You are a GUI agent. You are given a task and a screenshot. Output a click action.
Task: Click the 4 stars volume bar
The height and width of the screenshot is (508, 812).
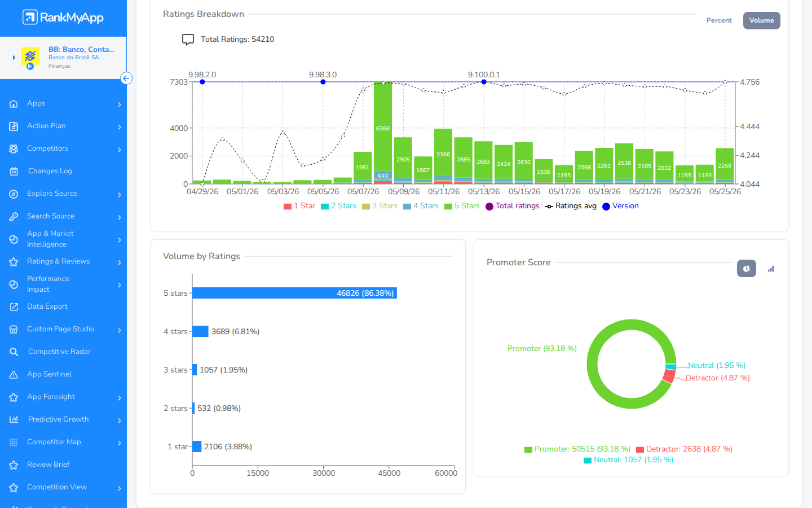pyautogui.click(x=201, y=331)
